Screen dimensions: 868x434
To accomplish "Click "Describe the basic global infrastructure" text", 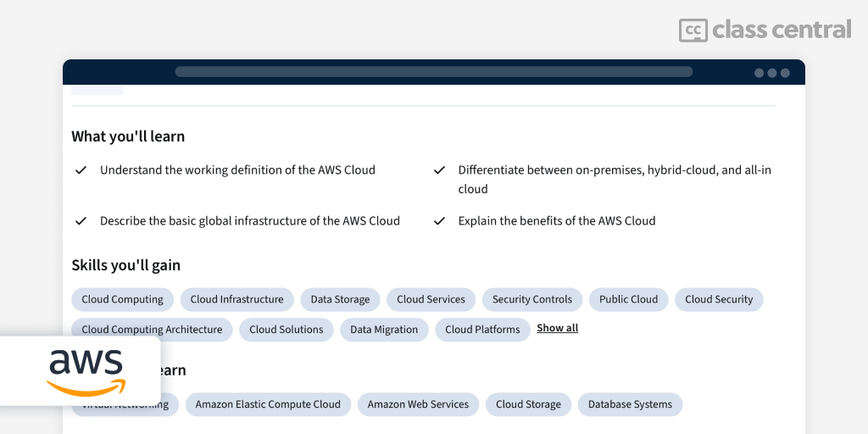I will (250, 221).
